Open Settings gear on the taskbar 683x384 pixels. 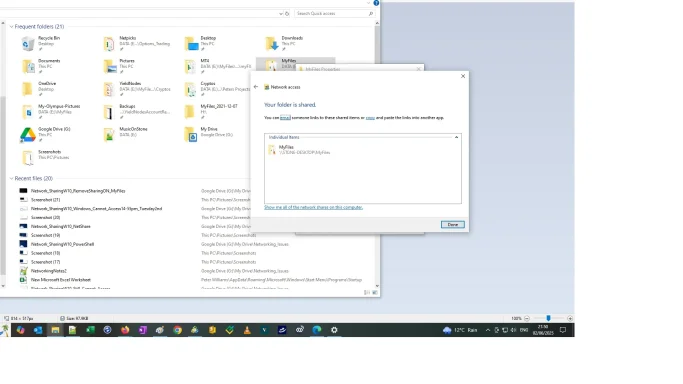334,330
